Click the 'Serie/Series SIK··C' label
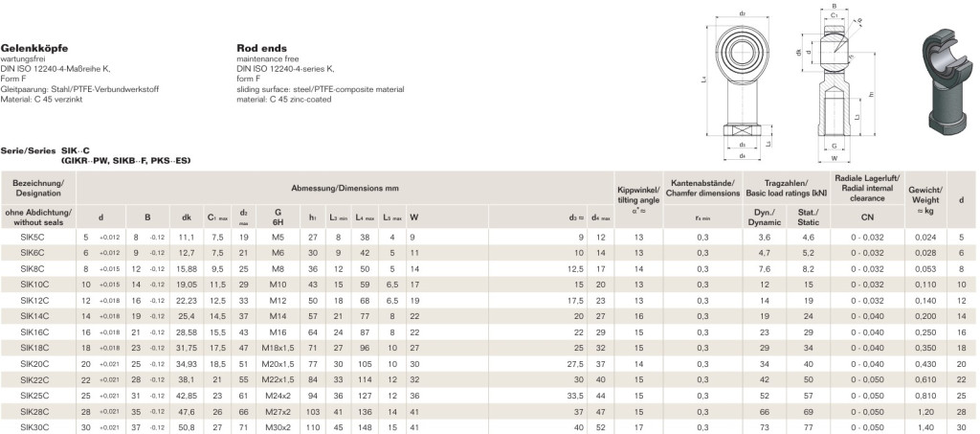The image size is (980, 434). pyautogui.click(x=46, y=151)
